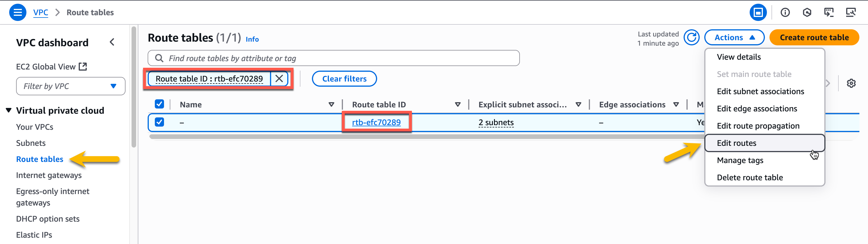This screenshot has height=244, width=868.
Task: Collapse the Virtual private cloud section
Action: click(x=8, y=110)
